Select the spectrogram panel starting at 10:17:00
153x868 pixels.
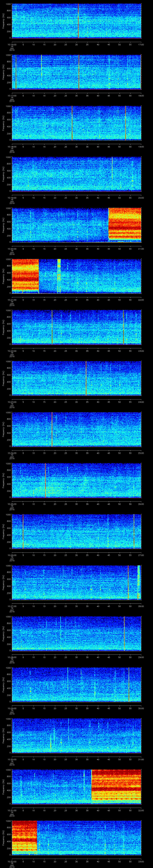tap(77, 72)
